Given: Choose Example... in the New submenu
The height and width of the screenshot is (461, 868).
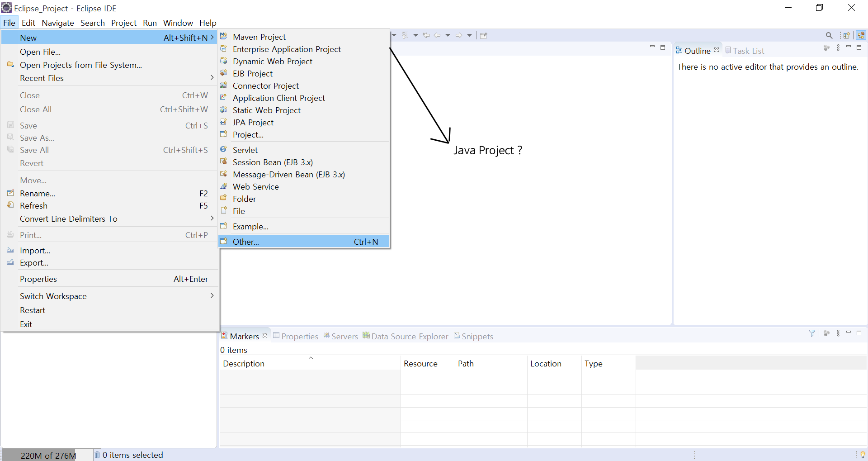Looking at the screenshot, I should (x=304, y=226).
